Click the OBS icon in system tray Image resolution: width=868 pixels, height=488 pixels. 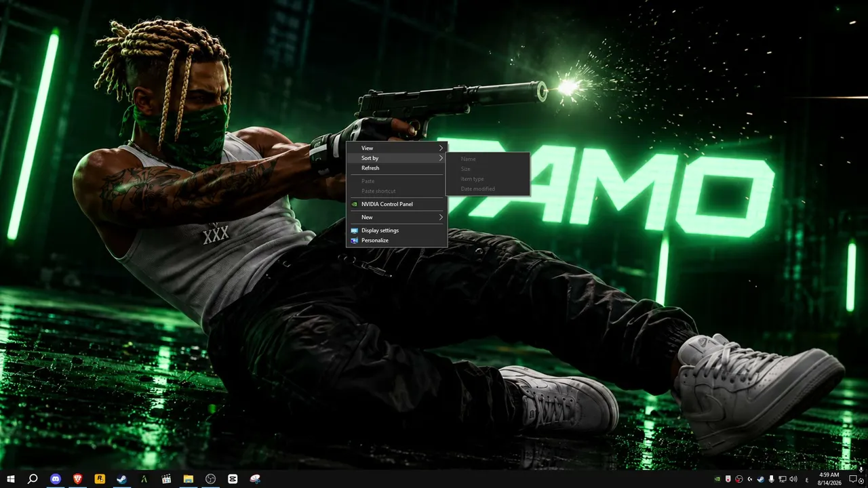pos(739,479)
